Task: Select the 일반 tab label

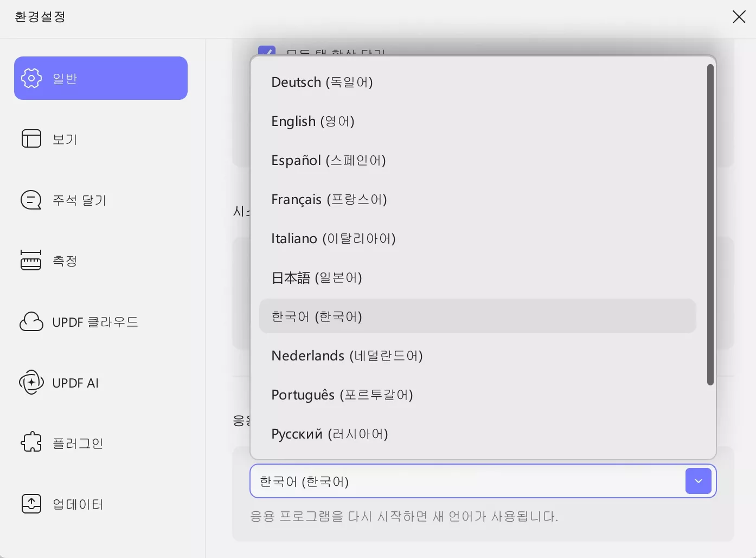Action: pos(65,79)
